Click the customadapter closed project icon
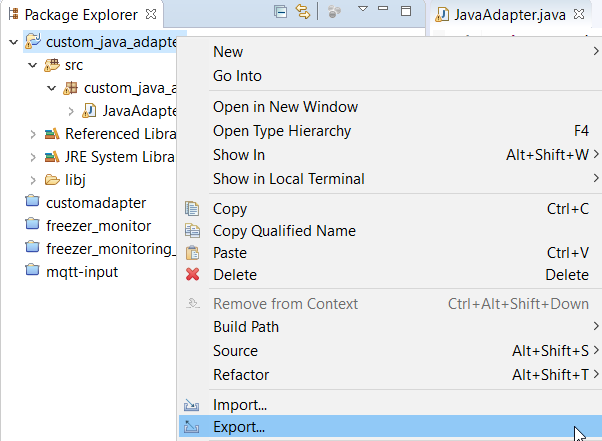 point(32,201)
